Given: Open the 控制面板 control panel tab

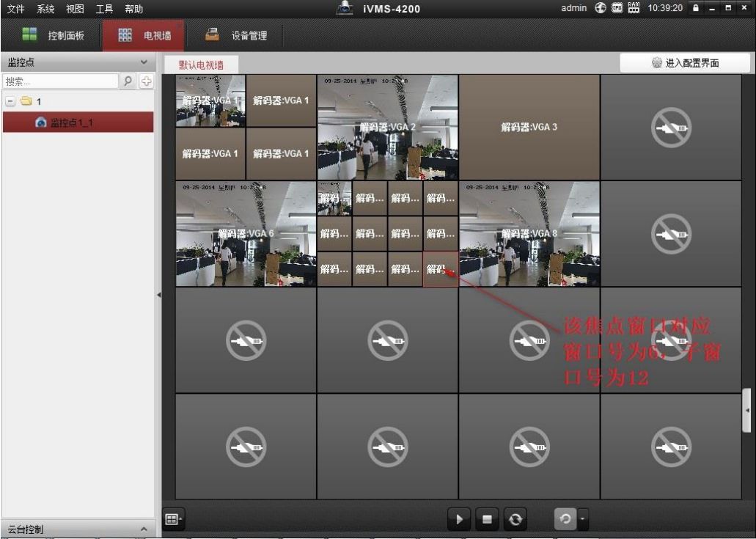Looking at the screenshot, I should click(x=53, y=35).
